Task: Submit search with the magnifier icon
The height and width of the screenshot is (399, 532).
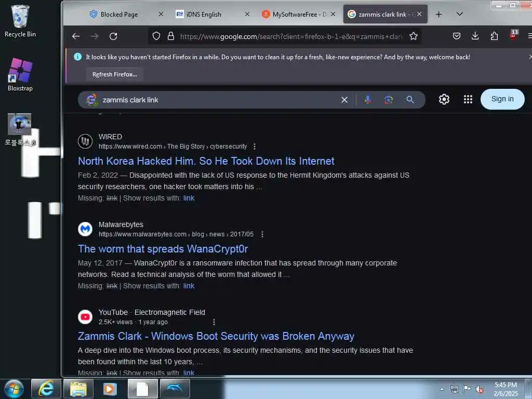Action: click(410, 100)
